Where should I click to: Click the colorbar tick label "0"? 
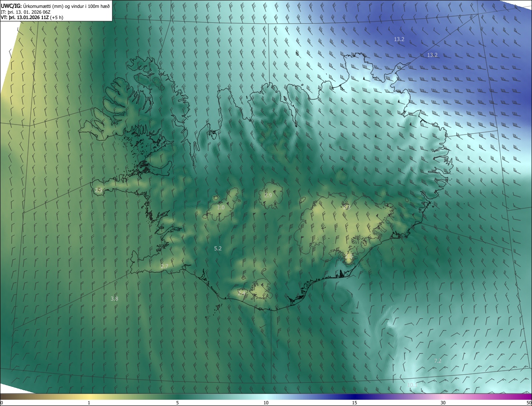coord(1,403)
